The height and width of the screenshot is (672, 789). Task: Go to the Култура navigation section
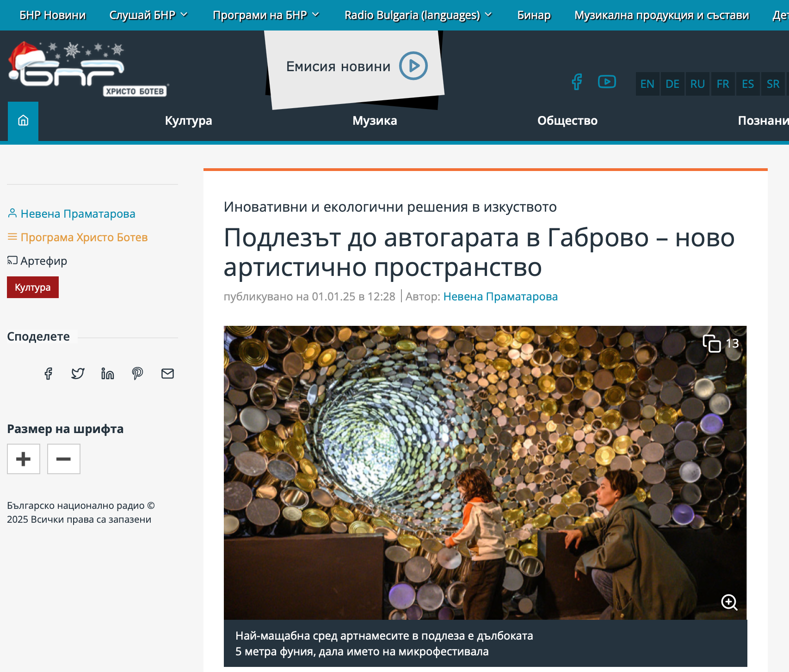pyautogui.click(x=188, y=121)
